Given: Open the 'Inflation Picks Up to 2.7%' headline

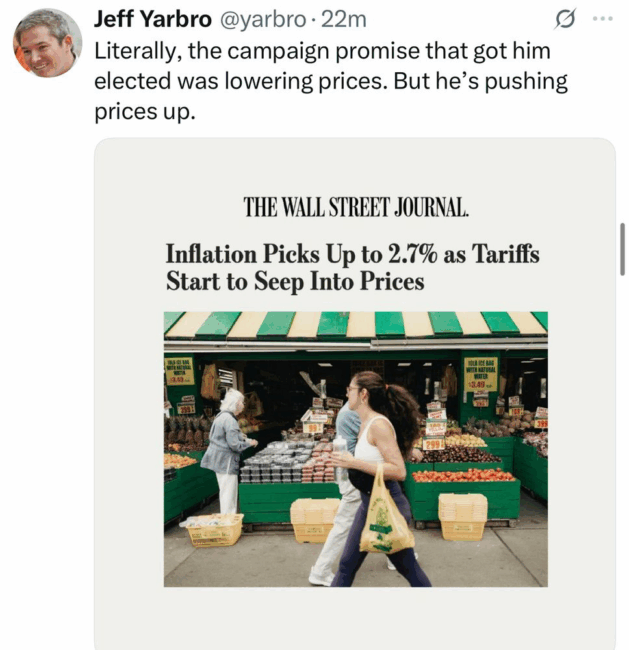Looking at the screenshot, I should [352, 254].
